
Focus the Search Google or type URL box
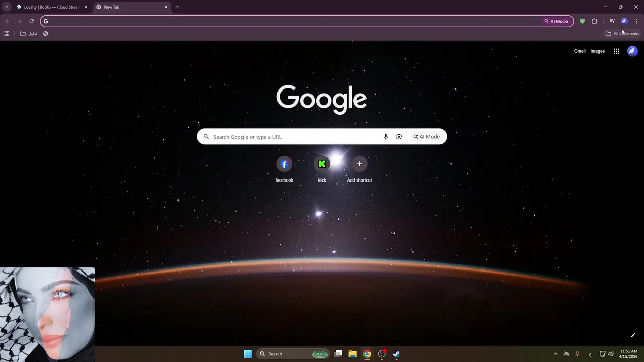[322, 137]
